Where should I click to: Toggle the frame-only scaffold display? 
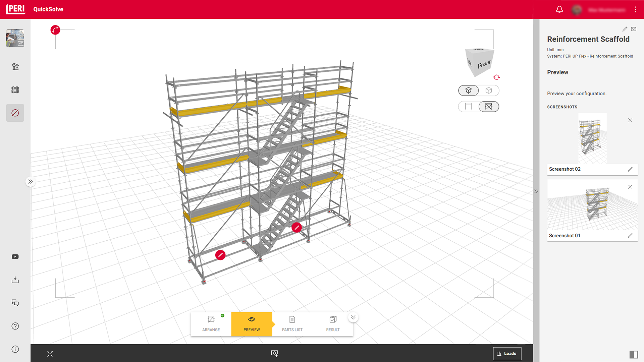point(468,106)
